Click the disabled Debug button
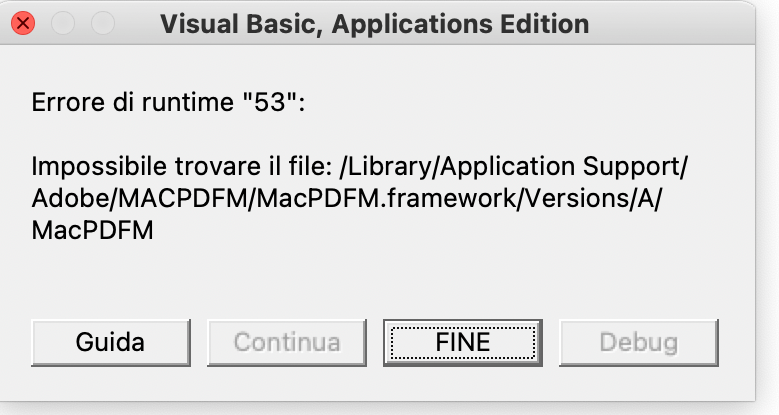The image size is (779, 415). pyautogui.click(x=638, y=342)
